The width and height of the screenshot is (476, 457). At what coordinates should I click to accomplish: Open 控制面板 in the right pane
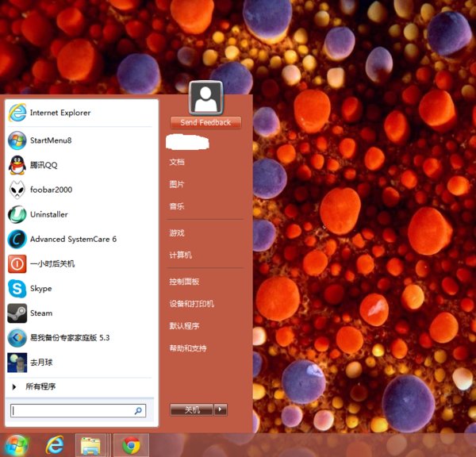(184, 282)
